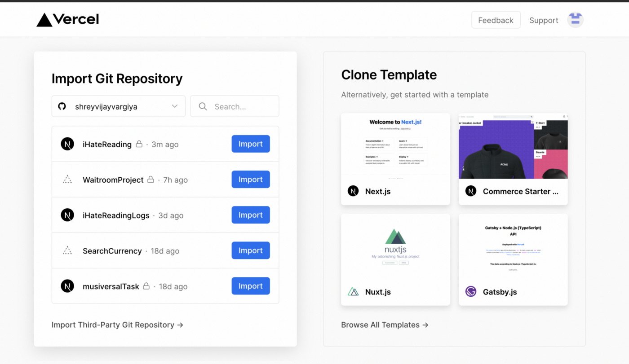Click the musiversalTask repository name
The width and height of the screenshot is (629, 364).
[x=111, y=286]
